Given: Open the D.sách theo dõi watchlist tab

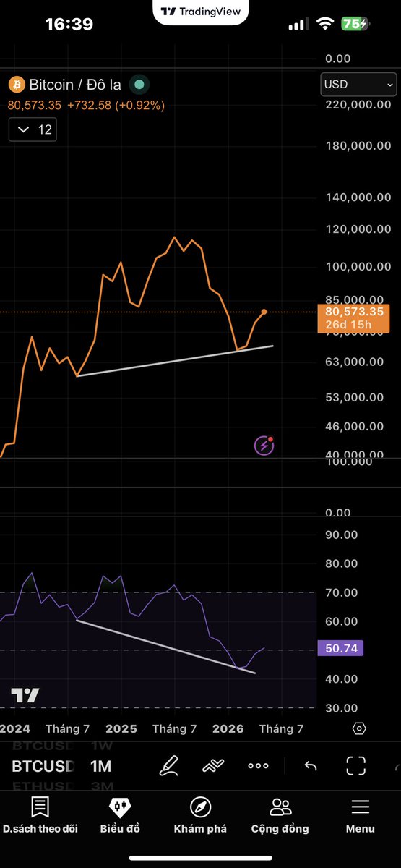Looking at the screenshot, I should click(x=40, y=816).
